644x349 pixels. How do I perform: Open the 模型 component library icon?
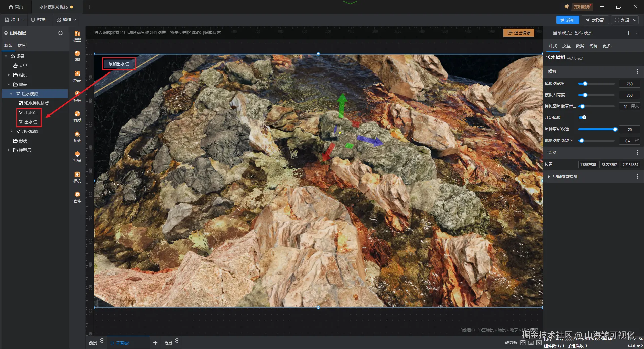click(77, 36)
